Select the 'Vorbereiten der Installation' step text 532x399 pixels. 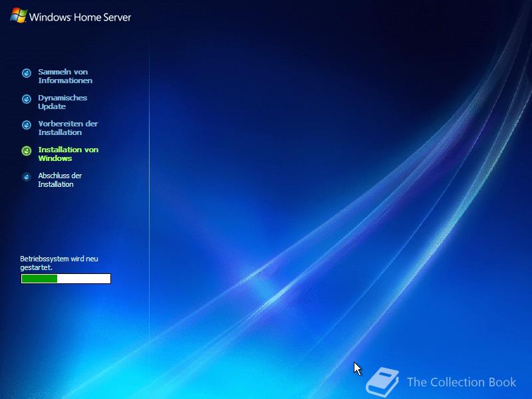click(x=68, y=128)
